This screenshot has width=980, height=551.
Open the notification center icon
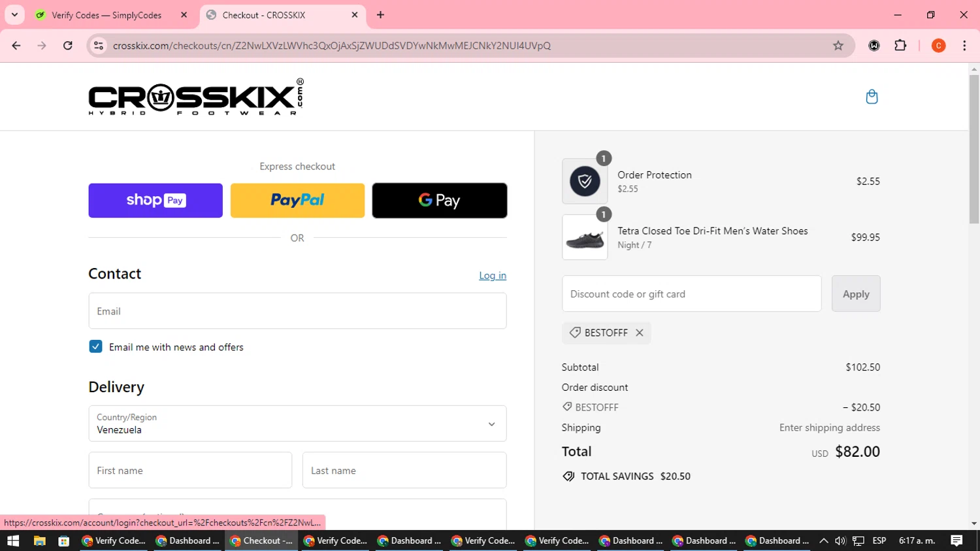956,541
